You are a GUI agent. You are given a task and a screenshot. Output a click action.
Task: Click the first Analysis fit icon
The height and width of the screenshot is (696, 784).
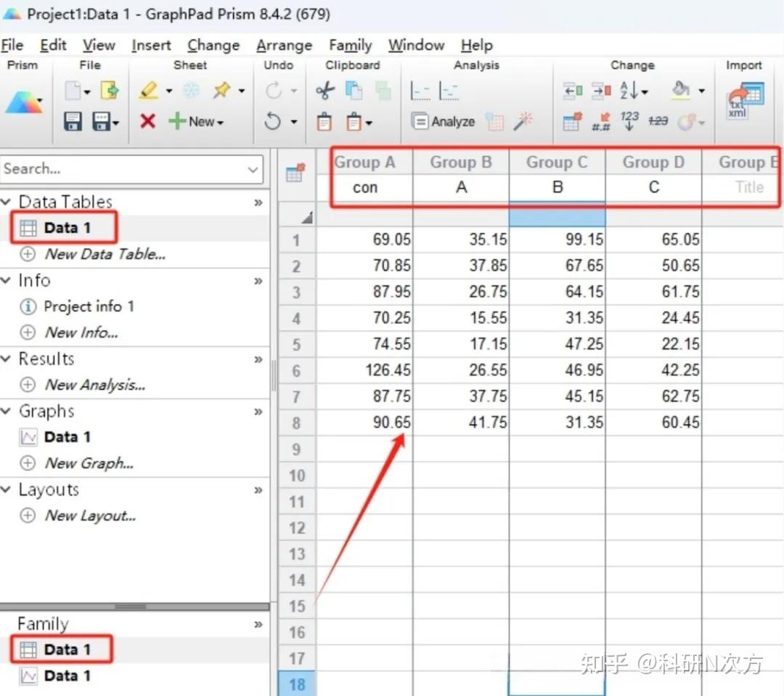[420, 91]
